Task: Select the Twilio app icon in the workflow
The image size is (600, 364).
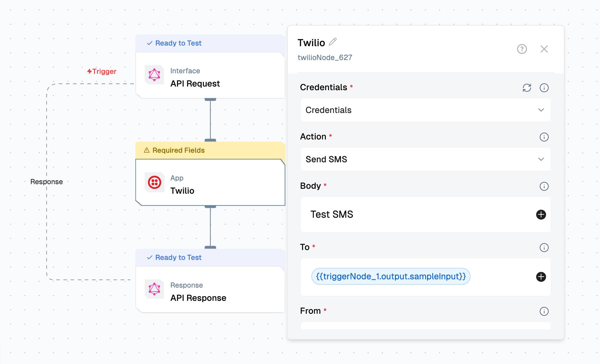Action: pos(154,182)
